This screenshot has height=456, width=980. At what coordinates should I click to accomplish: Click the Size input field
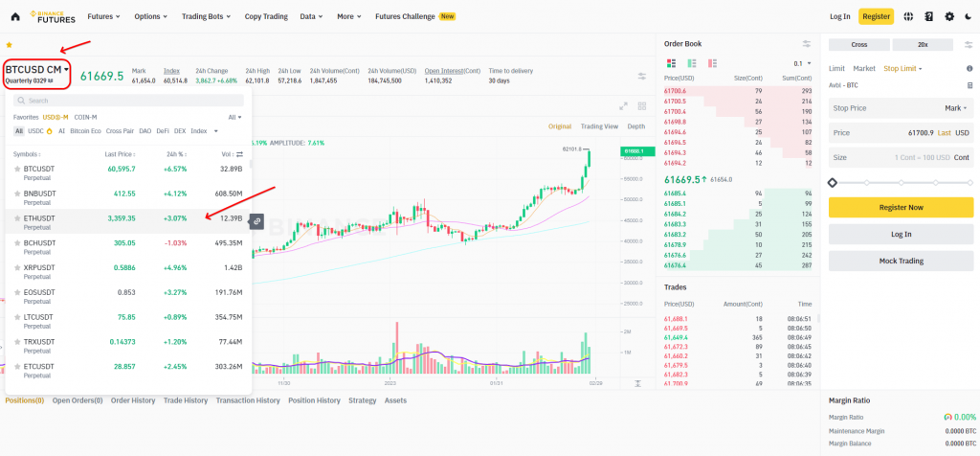[901, 158]
